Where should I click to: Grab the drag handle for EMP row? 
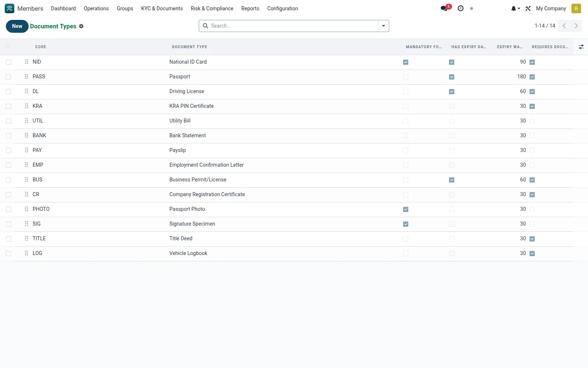click(26, 165)
